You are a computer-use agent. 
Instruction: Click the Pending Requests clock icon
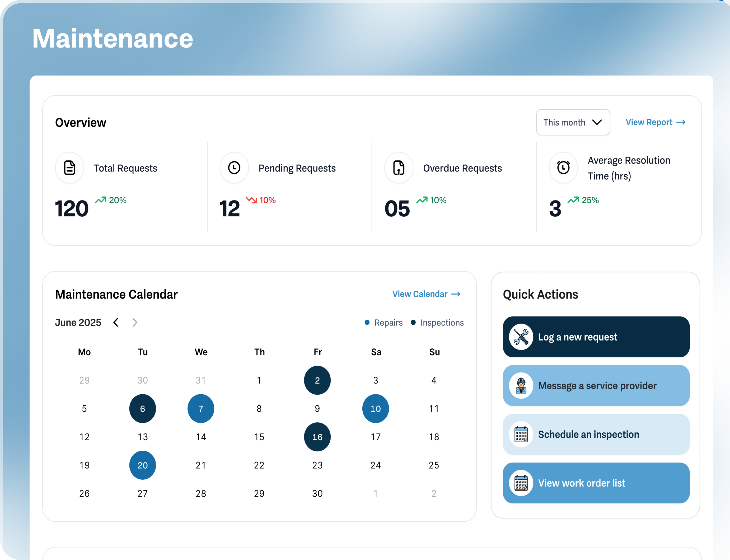click(234, 168)
